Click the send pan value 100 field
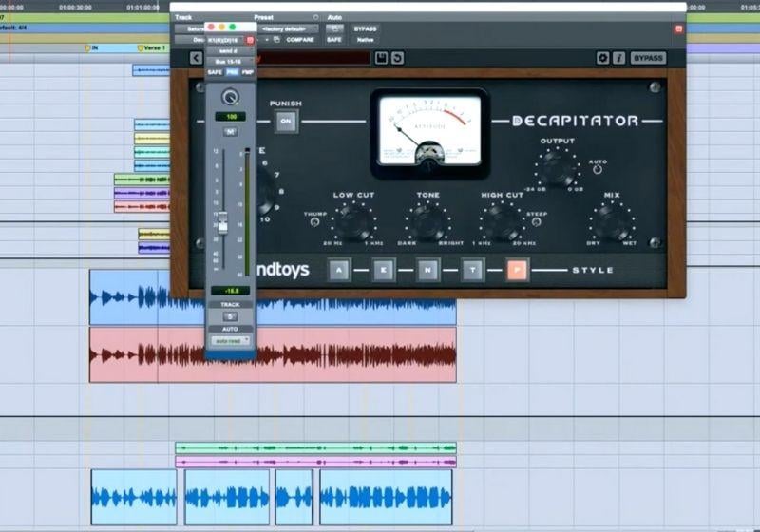 231,117
